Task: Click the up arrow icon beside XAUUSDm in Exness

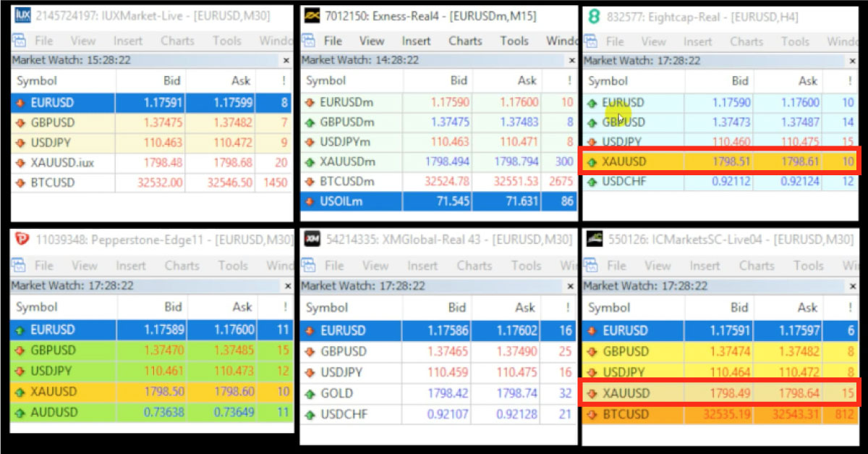Action: coord(311,162)
